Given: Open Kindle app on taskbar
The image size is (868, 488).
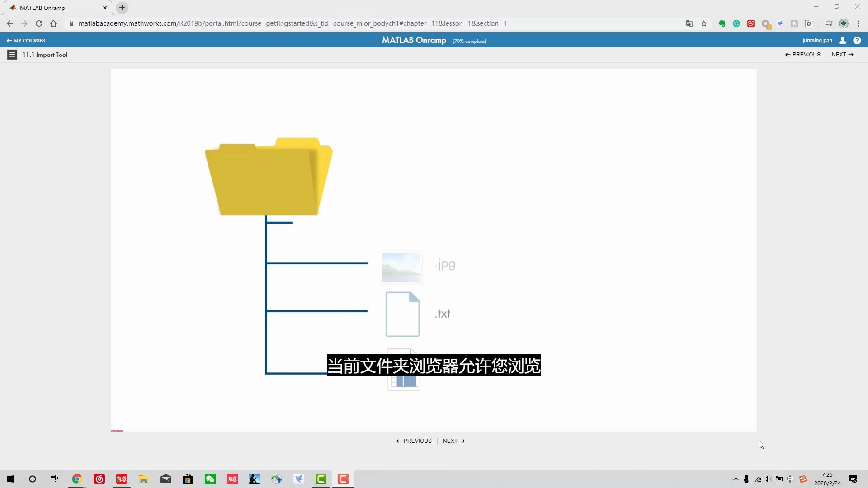Looking at the screenshot, I should [255, 479].
